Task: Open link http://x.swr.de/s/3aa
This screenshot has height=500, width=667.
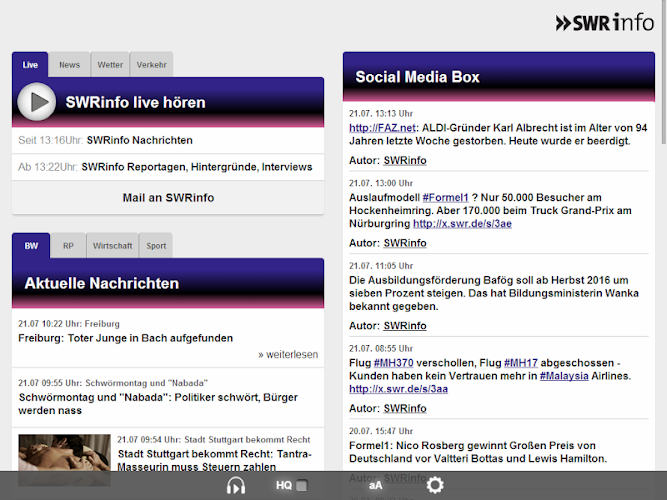Action: (398, 389)
